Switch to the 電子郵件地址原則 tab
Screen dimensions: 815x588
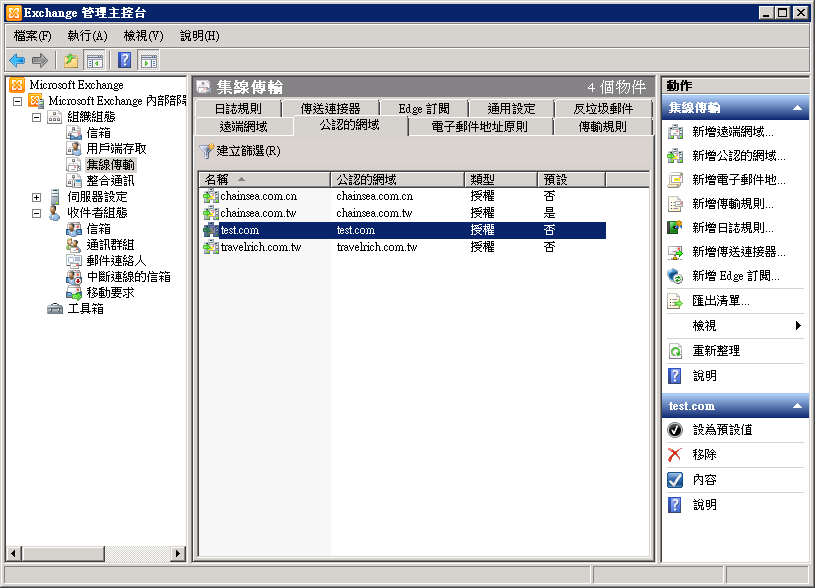(479, 127)
